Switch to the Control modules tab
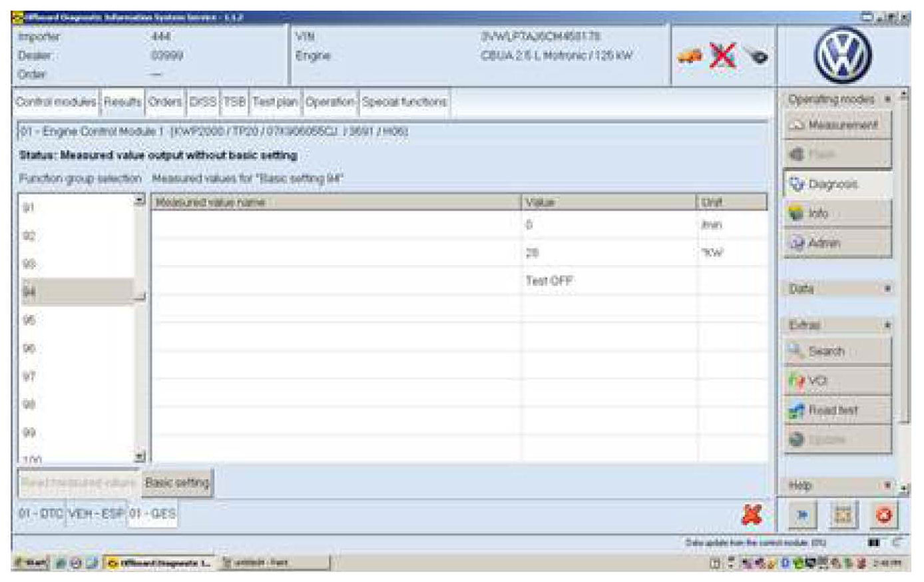The height and width of the screenshot is (582, 924). 56,102
